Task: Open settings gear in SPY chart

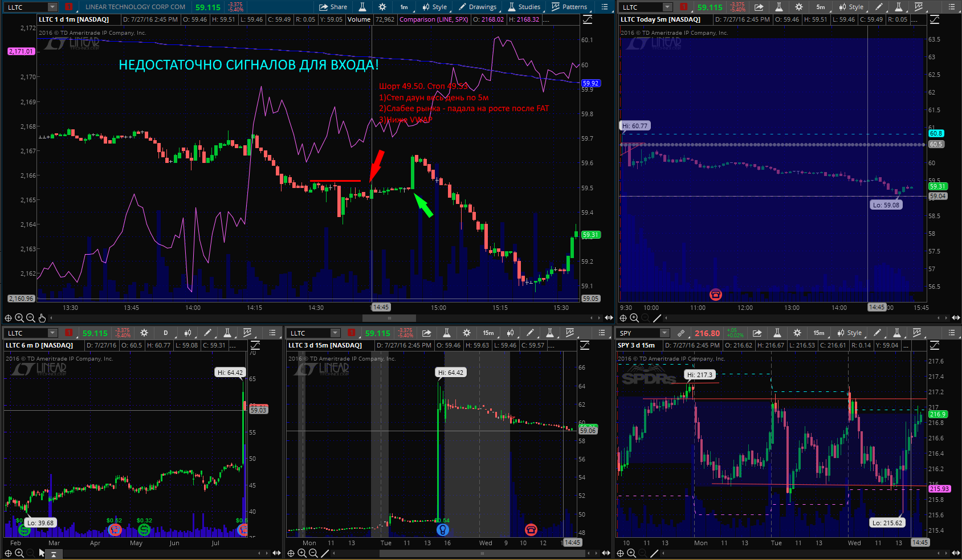Action: (797, 333)
